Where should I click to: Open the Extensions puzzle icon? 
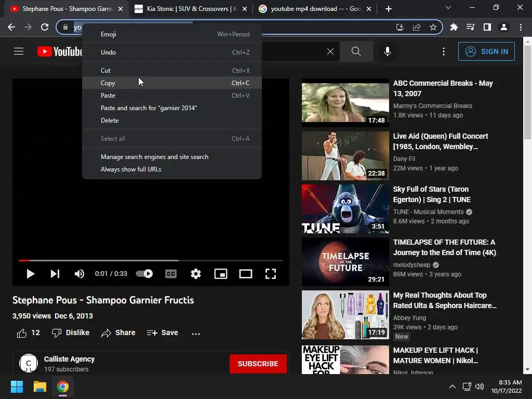[x=454, y=27]
